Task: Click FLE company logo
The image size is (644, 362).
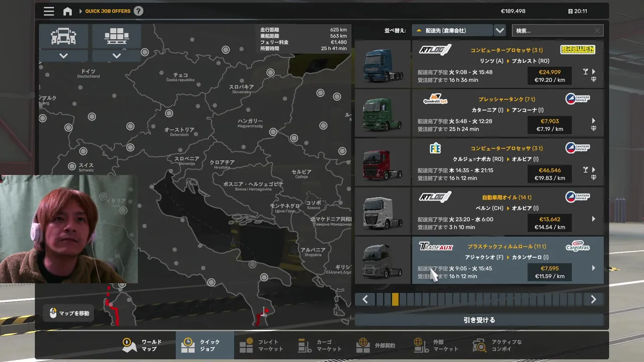Action: click(x=435, y=148)
